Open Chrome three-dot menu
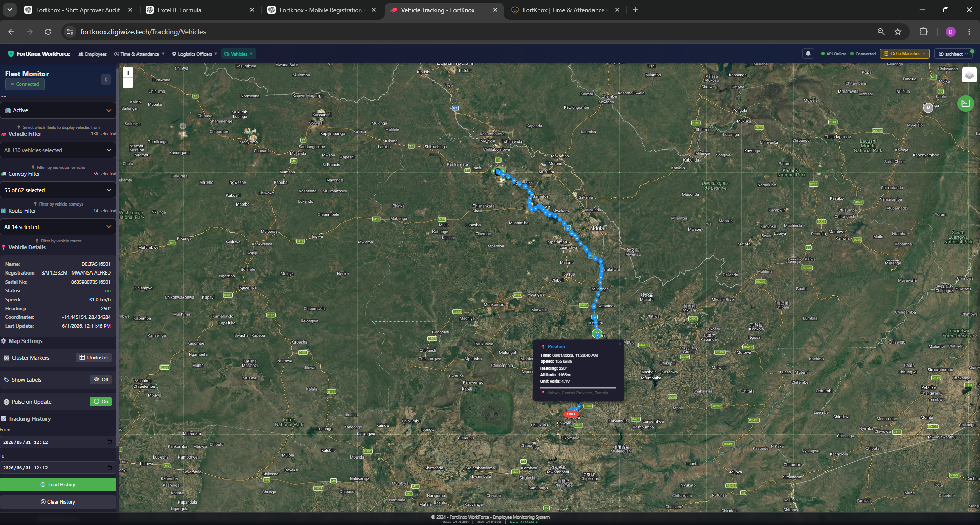 [x=969, y=32]
